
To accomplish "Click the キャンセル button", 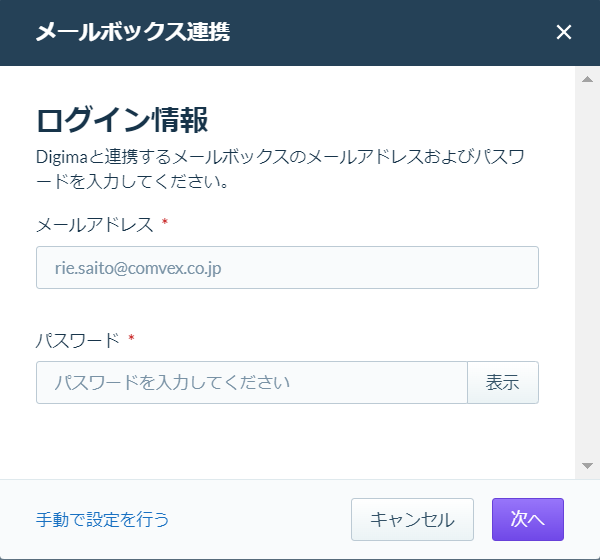I will (x=412, y=519).
